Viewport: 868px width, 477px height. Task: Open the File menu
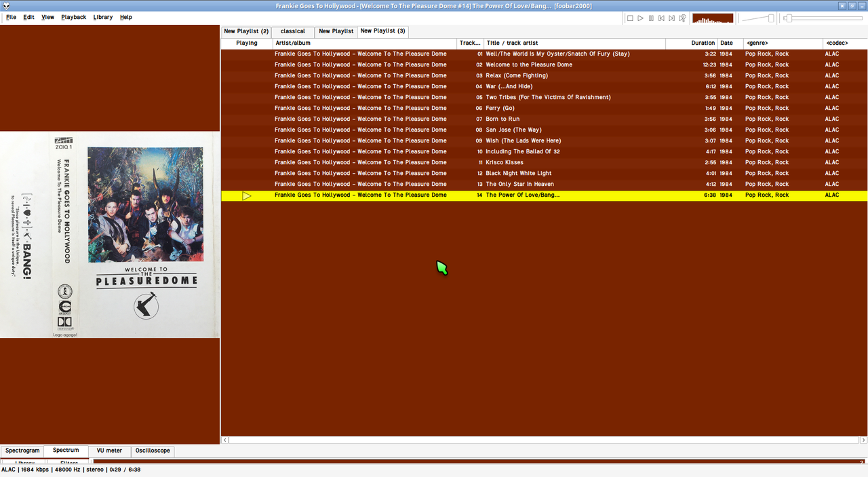[x=12, y=17]
